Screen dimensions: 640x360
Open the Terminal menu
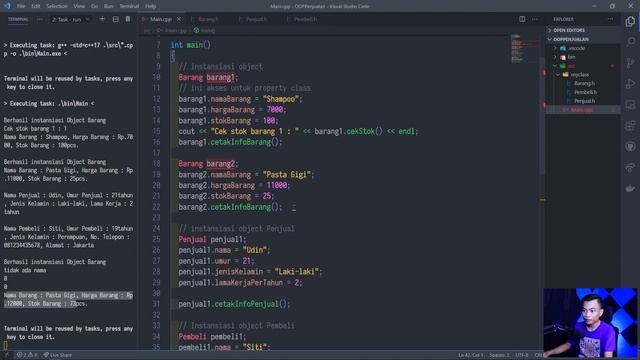[x=129, y=6]
